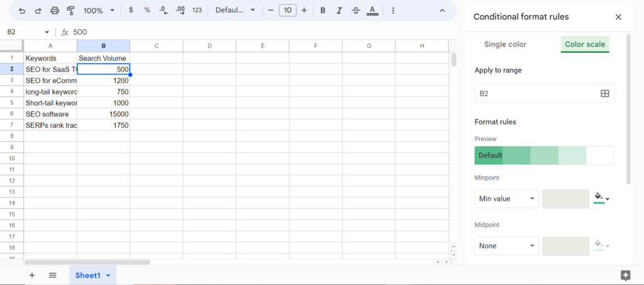Open the zoom level dropdown

pyautogui.click(x=99, y=11)
